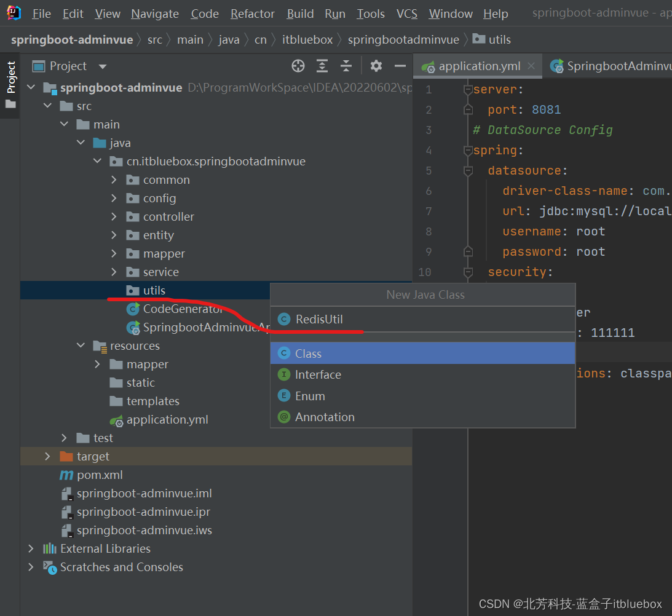
Task: Expand External Libraries node
Action: [30, 549]
